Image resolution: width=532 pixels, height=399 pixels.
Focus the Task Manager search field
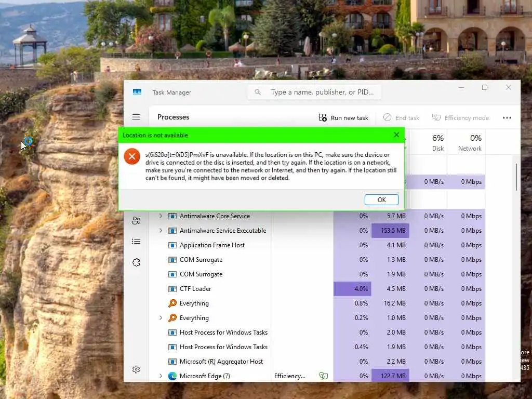pyautogui.click(x=314, y=92)
